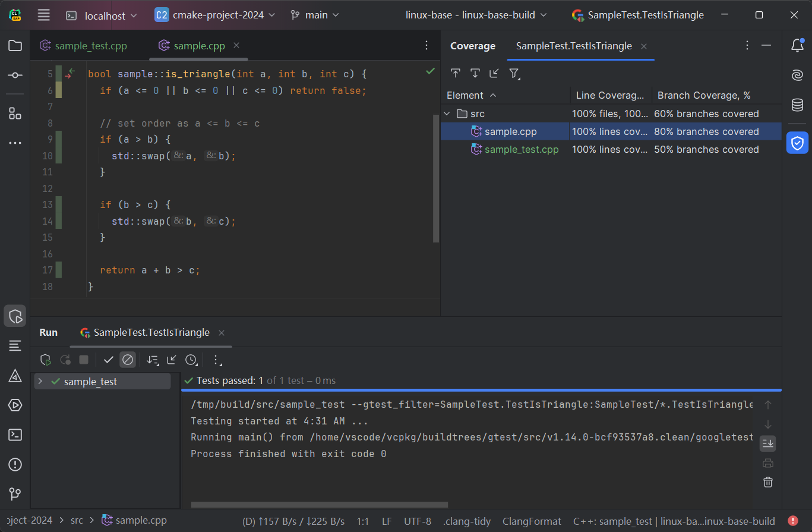Open more options in Run toolbar
This screenshot has width=812, height=532.
216,360
